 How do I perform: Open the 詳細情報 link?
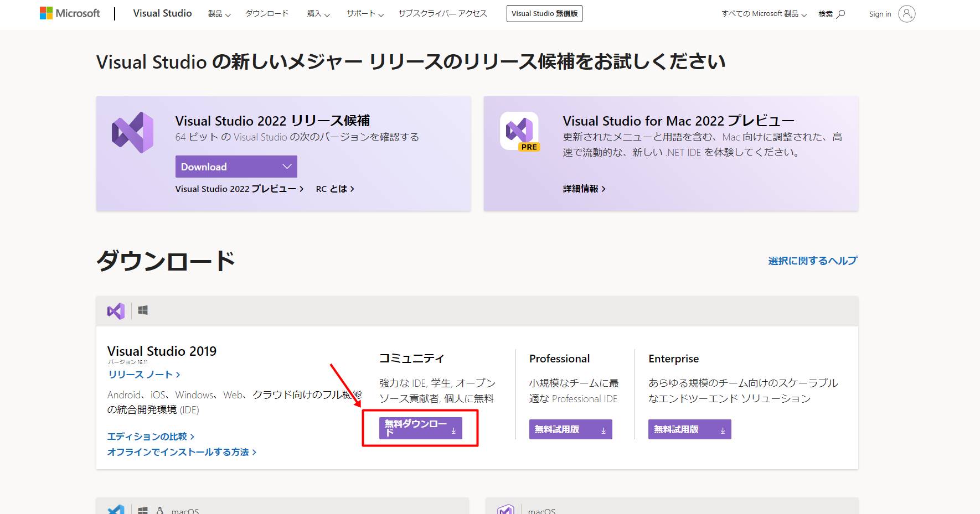coord(584,189)
